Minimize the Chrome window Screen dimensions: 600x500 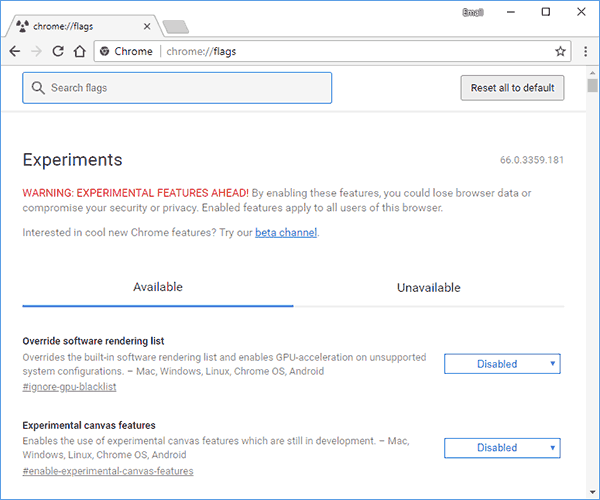510,12
